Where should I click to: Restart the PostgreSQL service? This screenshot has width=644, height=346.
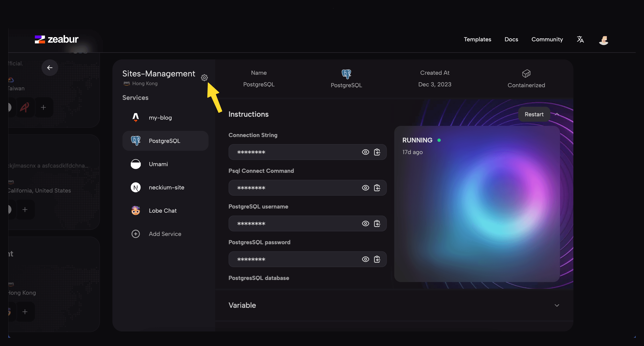(x=534, y=114)
